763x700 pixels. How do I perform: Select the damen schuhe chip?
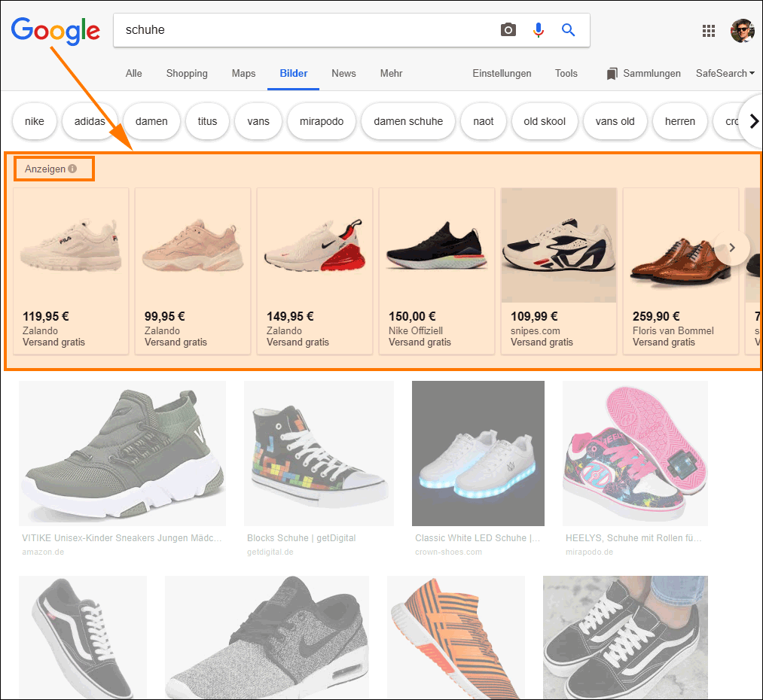pos(408,121)
